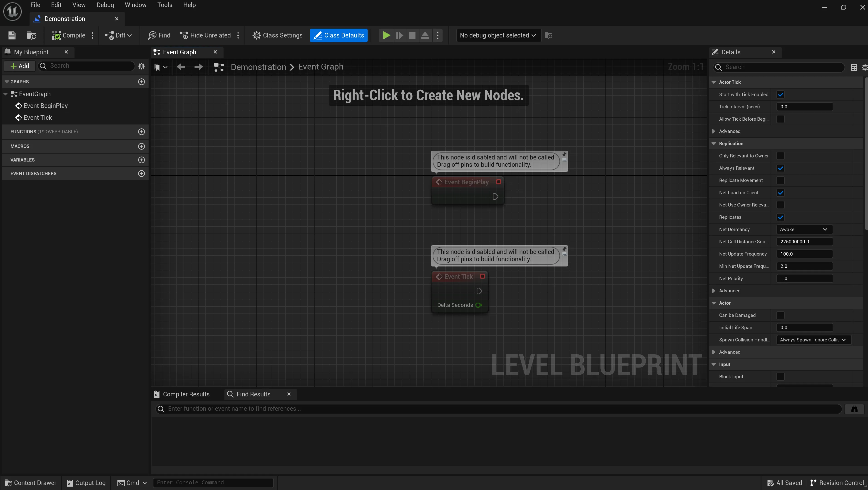Open the Debug menu
This screenshot has width=868, height=490.
105,5
